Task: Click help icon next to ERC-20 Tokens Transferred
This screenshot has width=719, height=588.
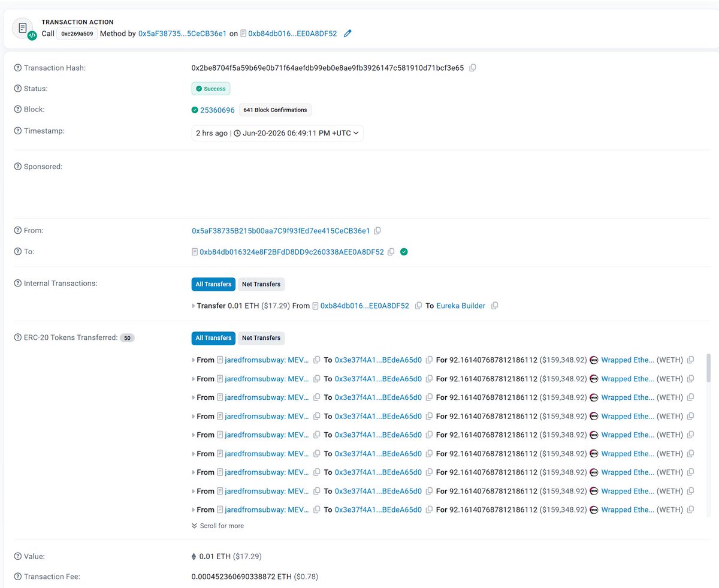Action: coord(18,337)
